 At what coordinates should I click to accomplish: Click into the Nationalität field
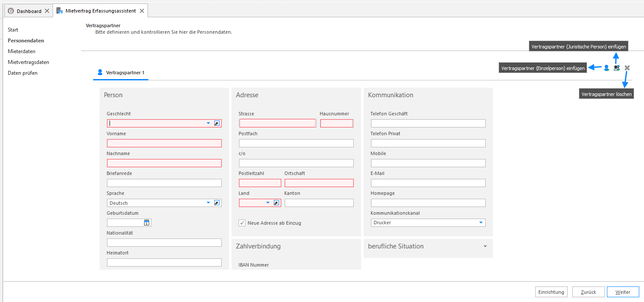[x=164, y=242]
